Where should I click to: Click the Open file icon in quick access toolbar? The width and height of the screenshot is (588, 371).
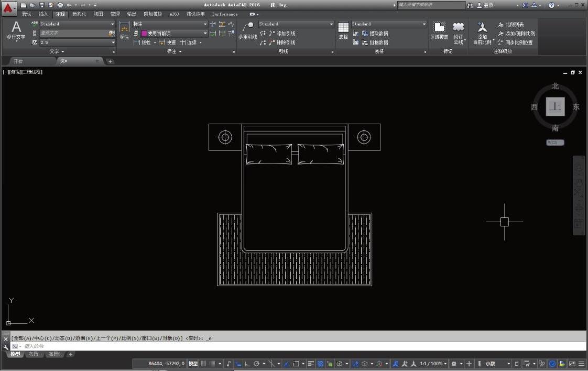32,5
